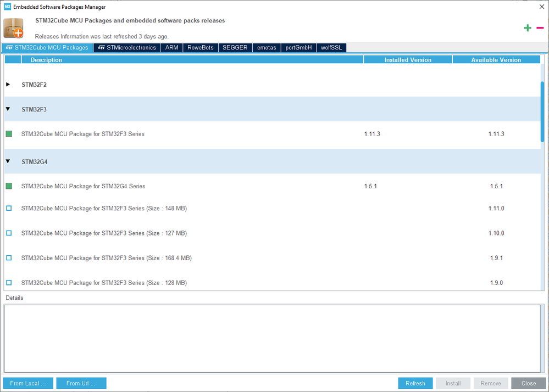Click the Install button

click(x=453, y=383)
